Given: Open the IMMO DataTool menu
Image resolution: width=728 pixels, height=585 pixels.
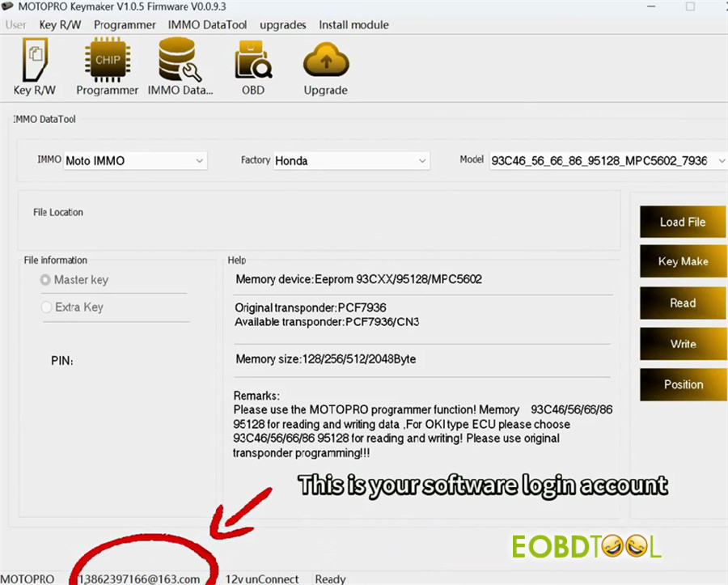Looking at the screenshot, I should click(x=207, y=24).
